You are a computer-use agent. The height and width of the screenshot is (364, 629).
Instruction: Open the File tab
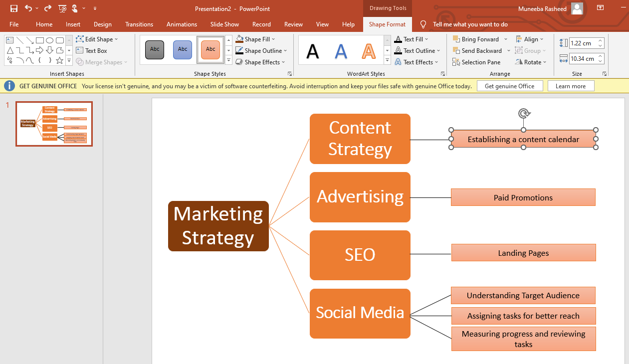(x=14, y=24)
